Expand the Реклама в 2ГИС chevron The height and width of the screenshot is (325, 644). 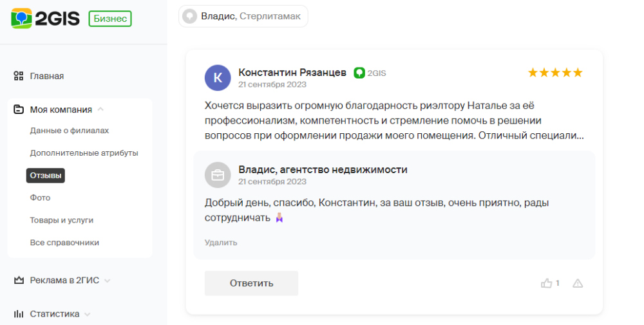click(107, 281)
